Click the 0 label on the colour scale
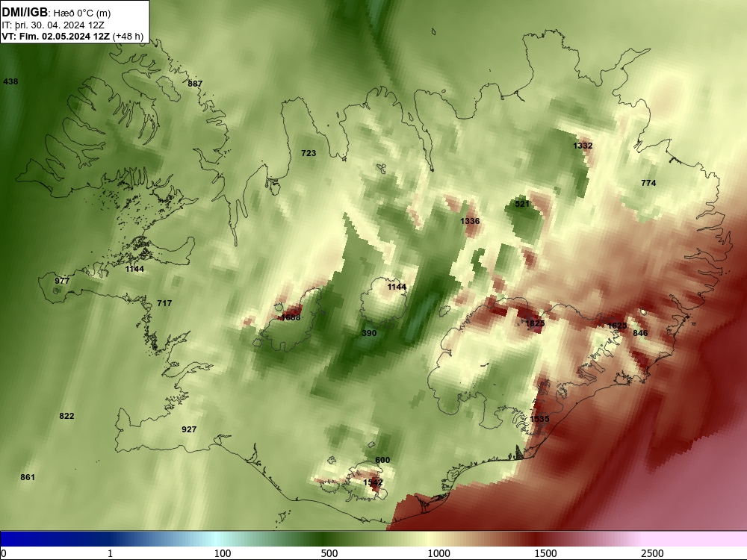 [4, 553]
